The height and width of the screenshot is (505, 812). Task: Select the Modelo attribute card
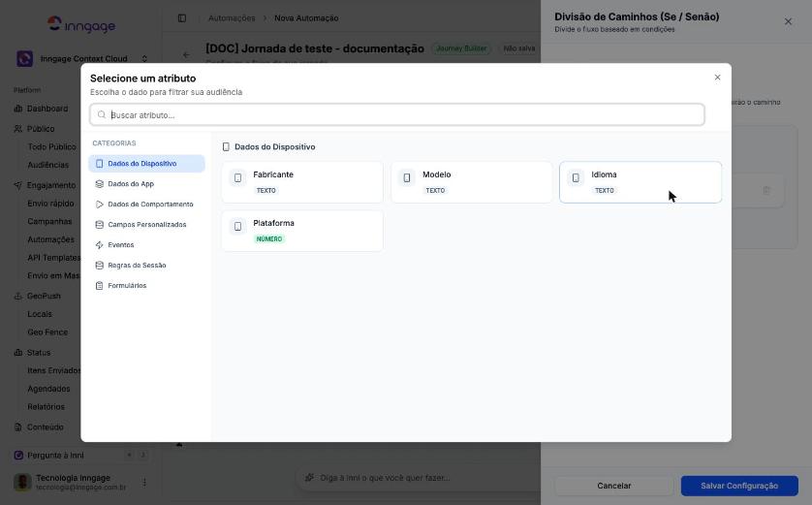471,182
